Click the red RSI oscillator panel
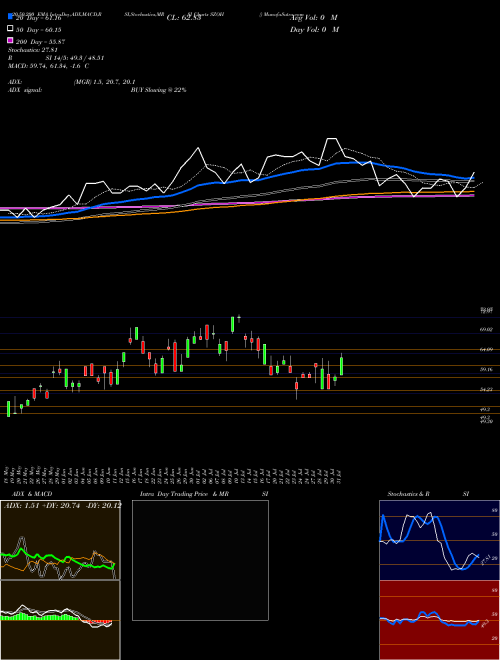The width and height of the screenshot is (500, 660). pyautogui.click(x=439, y=620)
